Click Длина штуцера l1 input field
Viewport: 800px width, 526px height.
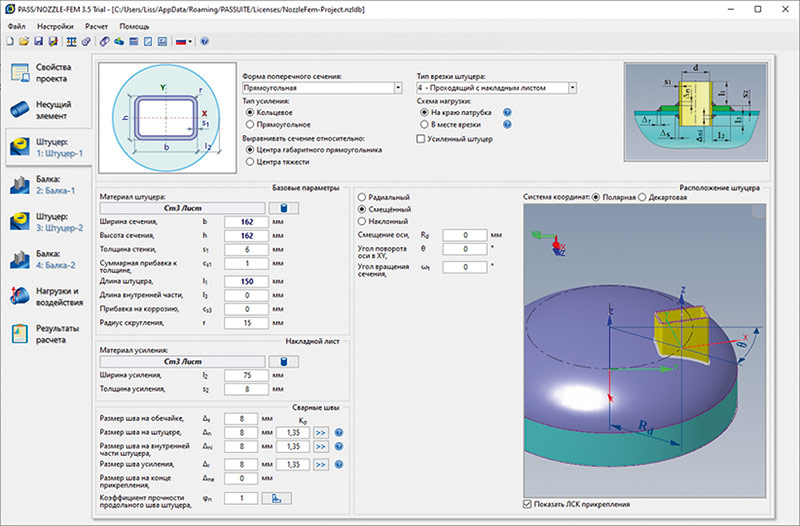coord(246,282)
